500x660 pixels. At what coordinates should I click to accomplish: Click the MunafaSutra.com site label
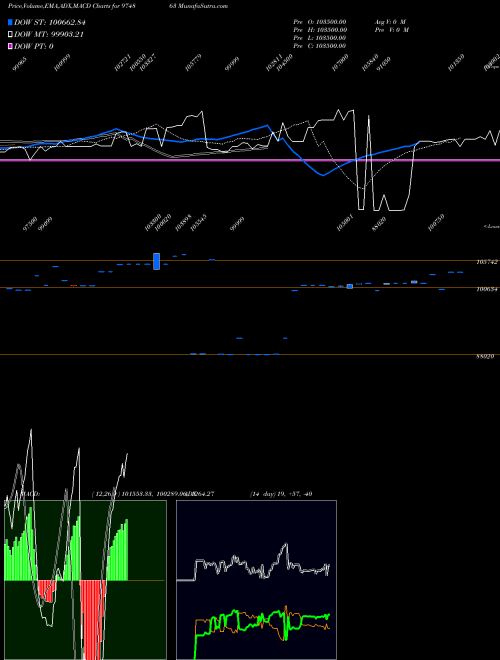point(202,6)
